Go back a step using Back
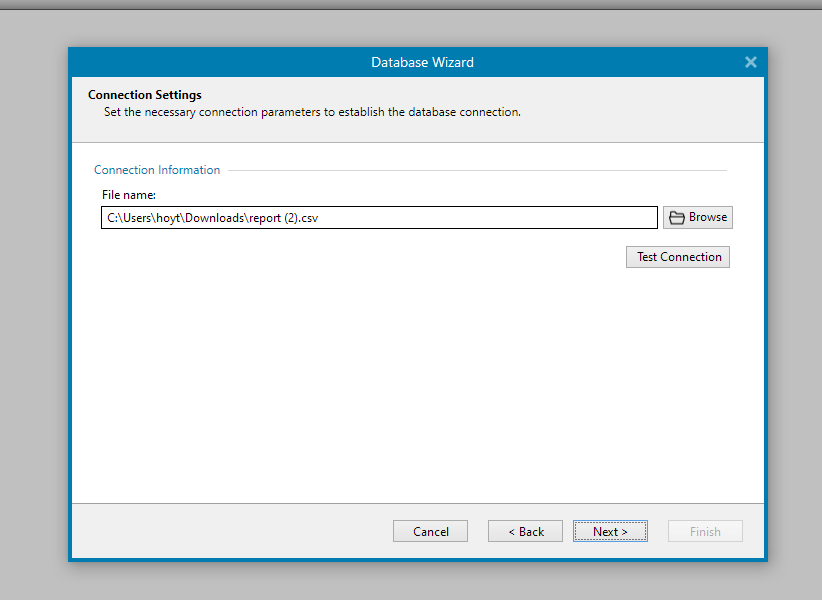The image size is (822, 600). click(x=525, y=531)
